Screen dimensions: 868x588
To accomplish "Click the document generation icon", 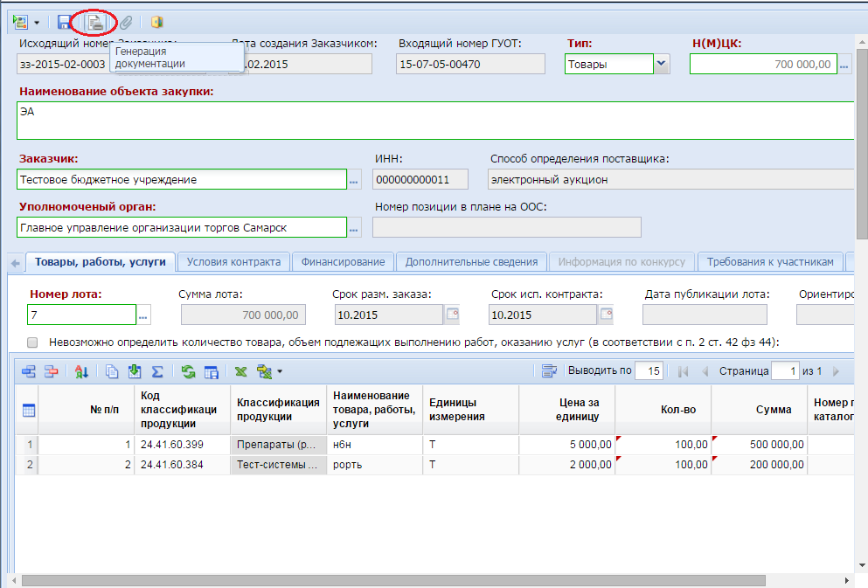I will [x=95, y=22].
